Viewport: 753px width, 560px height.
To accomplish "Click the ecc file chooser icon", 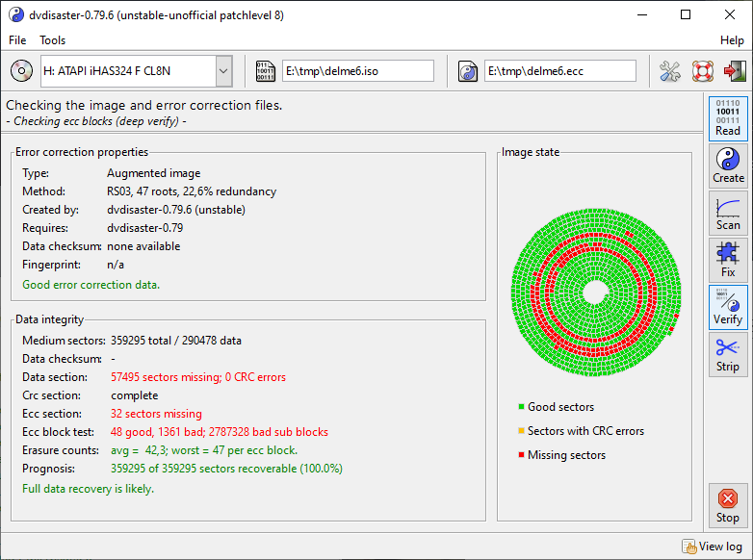I will click(468, 71).
